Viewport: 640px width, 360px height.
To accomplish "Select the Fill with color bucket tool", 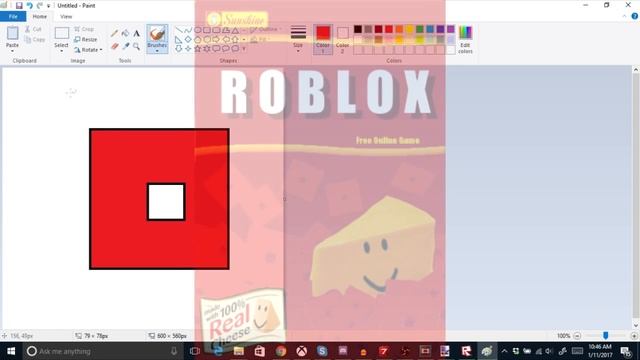I will [x=125, y=34].
